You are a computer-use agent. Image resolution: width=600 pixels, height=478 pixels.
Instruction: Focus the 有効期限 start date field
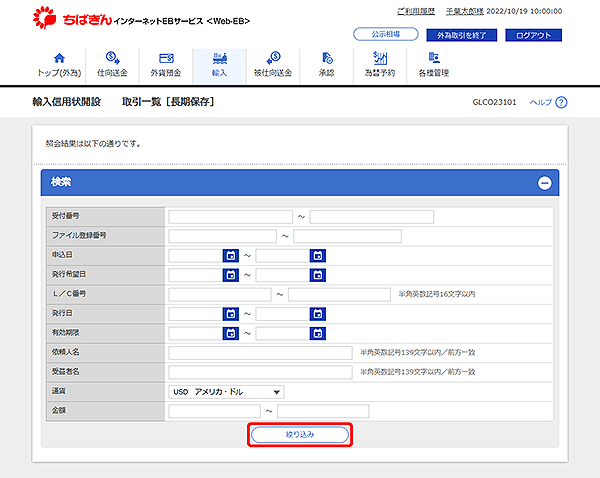(x=196, y=334)
